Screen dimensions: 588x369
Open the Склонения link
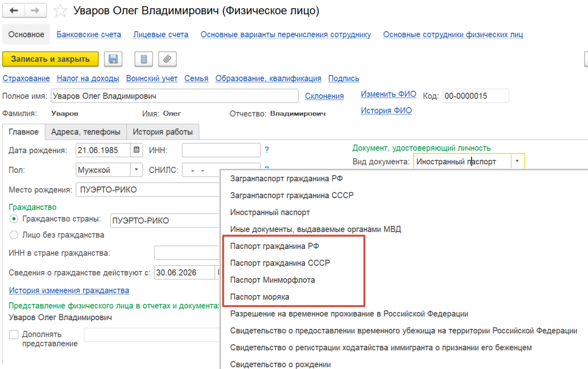[x=324, y=96]
